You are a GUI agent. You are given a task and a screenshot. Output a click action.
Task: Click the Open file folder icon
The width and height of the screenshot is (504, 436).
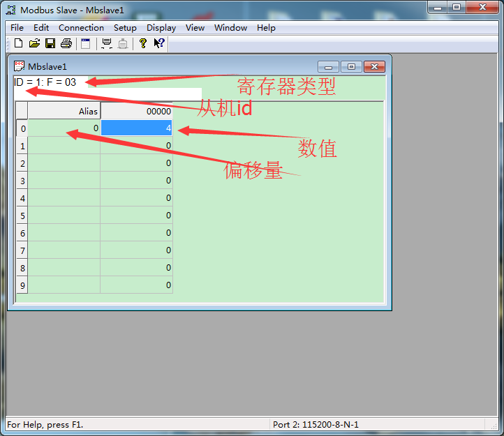(x=34, y=43)
